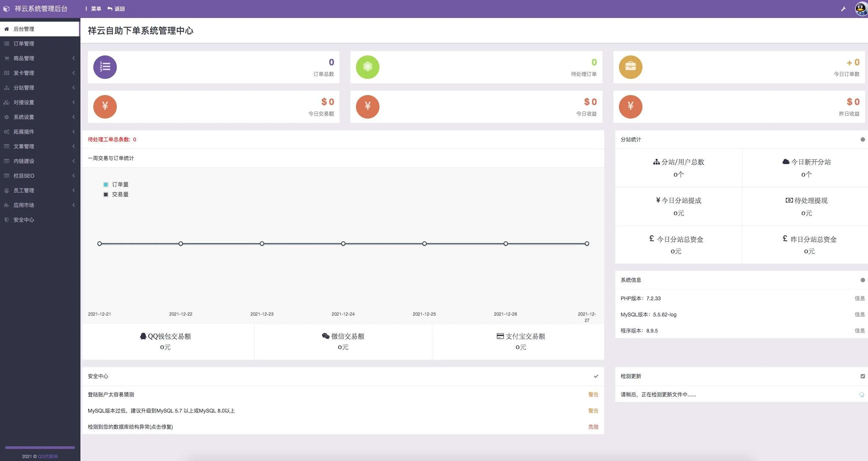Click the yellow briefcase today orders icon
This screenshot has width=868, height=461.
[x=630, y=67]
